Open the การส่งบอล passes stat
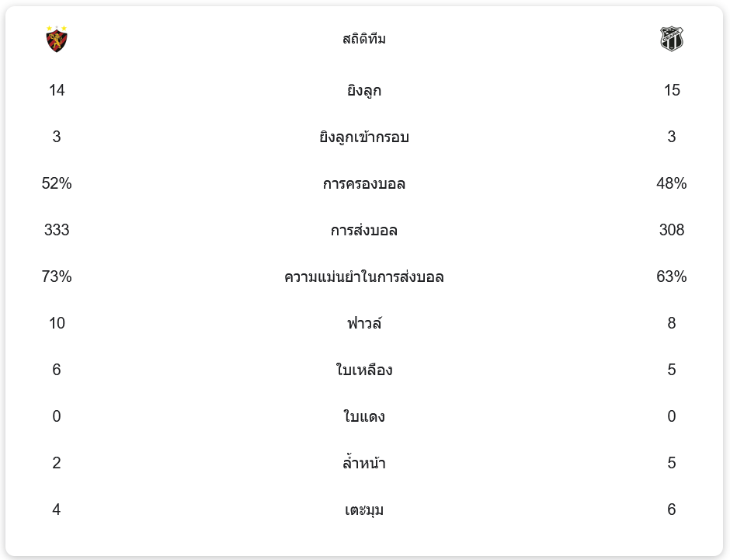Viewport: 730px width, 560px height. click(x=364, y=231)
